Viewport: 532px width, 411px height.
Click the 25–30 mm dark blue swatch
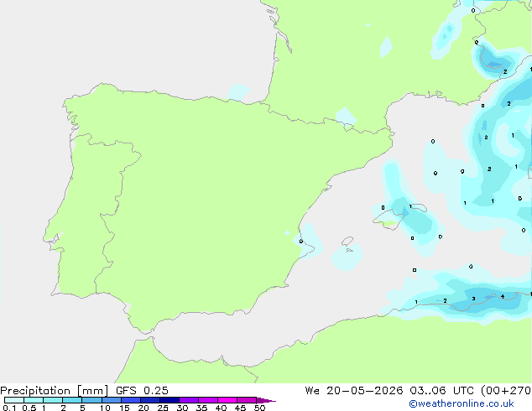[169, 400]
